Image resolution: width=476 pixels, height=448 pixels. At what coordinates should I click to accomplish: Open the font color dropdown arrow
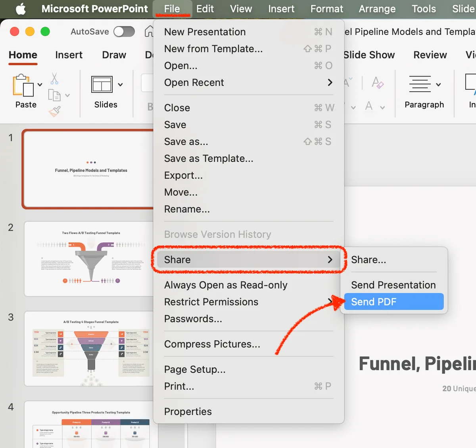click(x=382, y=108)
